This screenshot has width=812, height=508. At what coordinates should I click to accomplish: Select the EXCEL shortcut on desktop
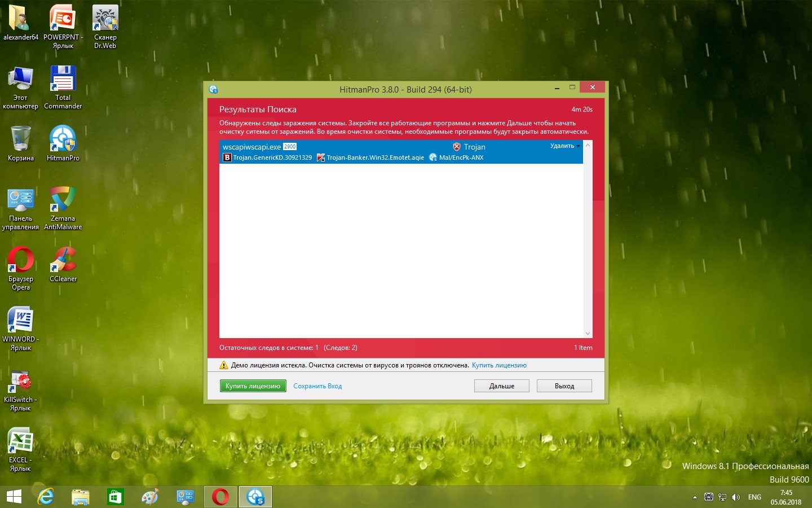coord(20,450)
